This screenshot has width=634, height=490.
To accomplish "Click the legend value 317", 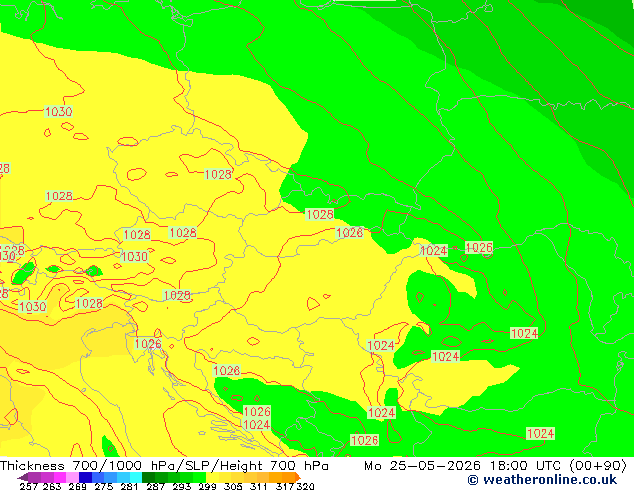I will pos(285,486).
